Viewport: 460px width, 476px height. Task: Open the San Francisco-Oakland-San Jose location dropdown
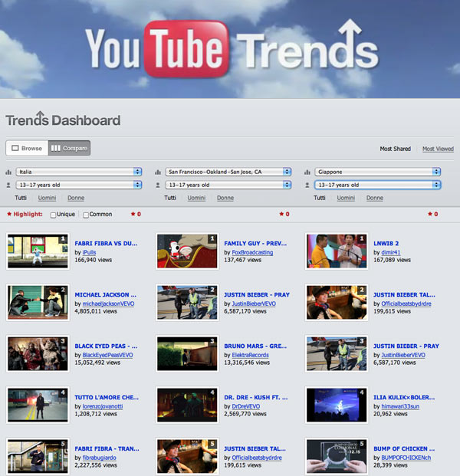point(228,172)
